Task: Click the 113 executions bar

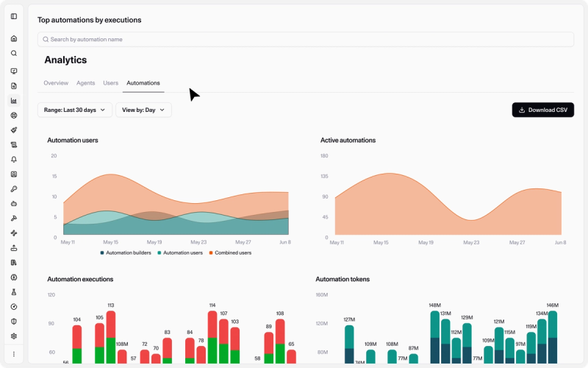Action: 111,337
